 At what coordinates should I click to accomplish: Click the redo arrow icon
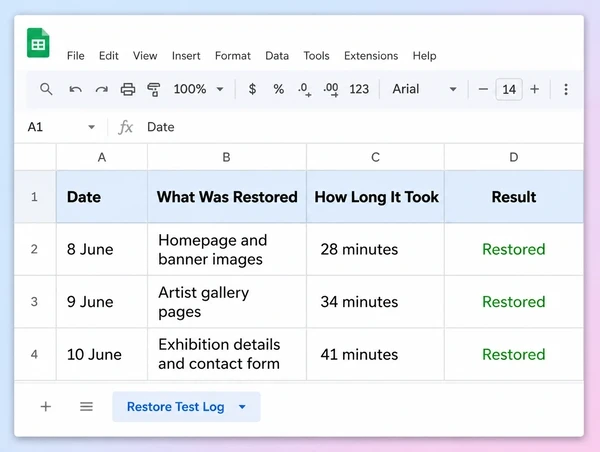click(x=101, y=90)
